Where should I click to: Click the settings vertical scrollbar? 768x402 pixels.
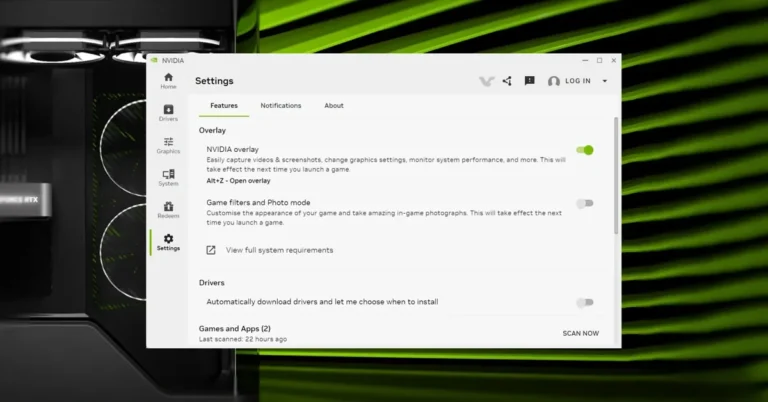tap(616, 175)
